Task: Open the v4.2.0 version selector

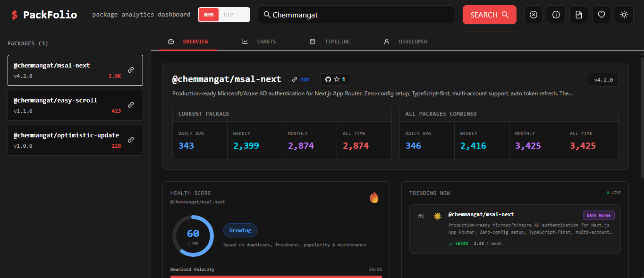Action: point(603,80)
